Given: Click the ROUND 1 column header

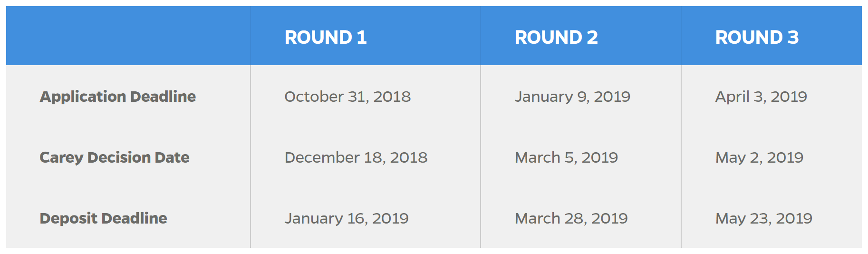Looking at the screenshot, I should (326, 37).
